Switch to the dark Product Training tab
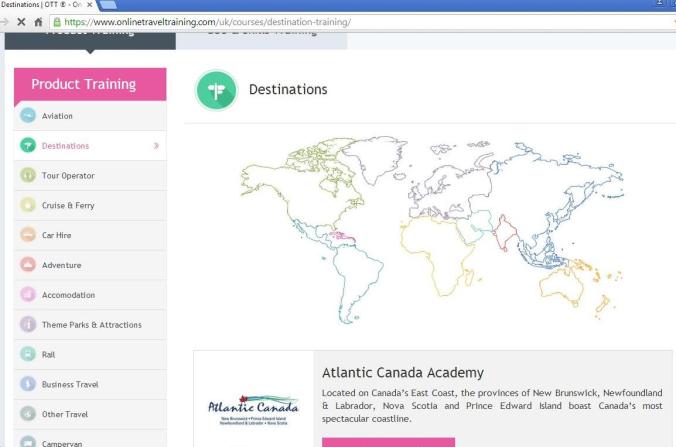 (x=90, y=41)
